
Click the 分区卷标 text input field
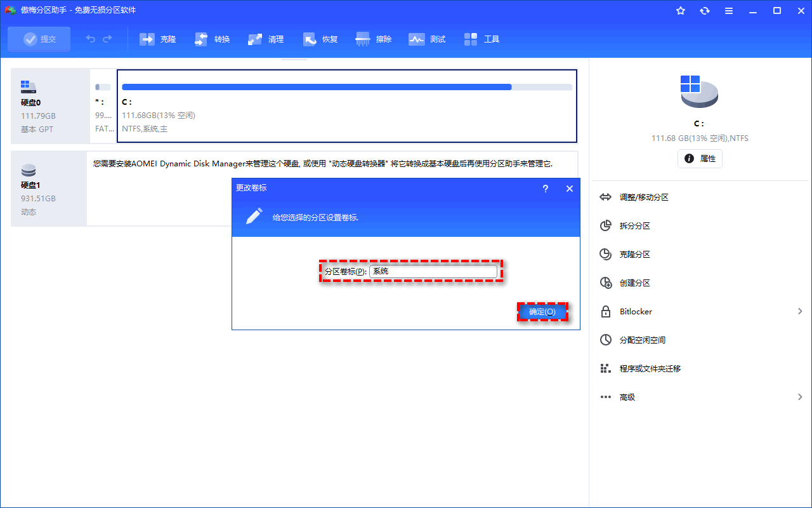click(433, 272)
